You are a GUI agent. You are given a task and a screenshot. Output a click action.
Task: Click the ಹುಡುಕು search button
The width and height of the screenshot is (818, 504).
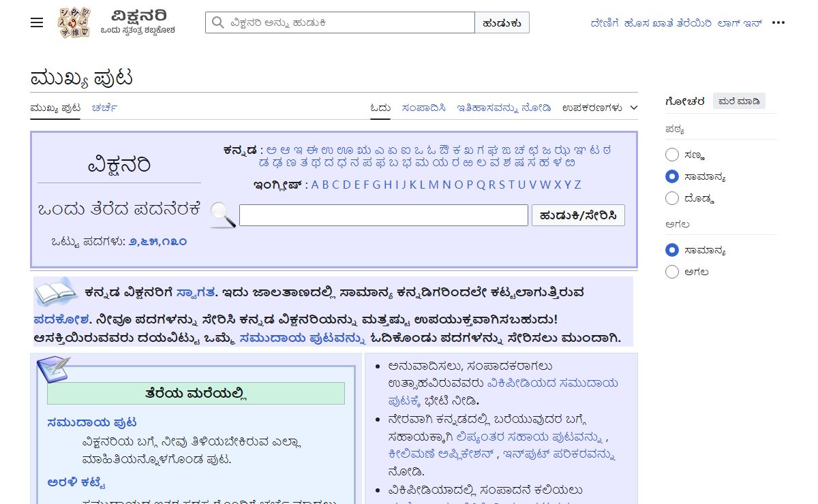(502, 22)
